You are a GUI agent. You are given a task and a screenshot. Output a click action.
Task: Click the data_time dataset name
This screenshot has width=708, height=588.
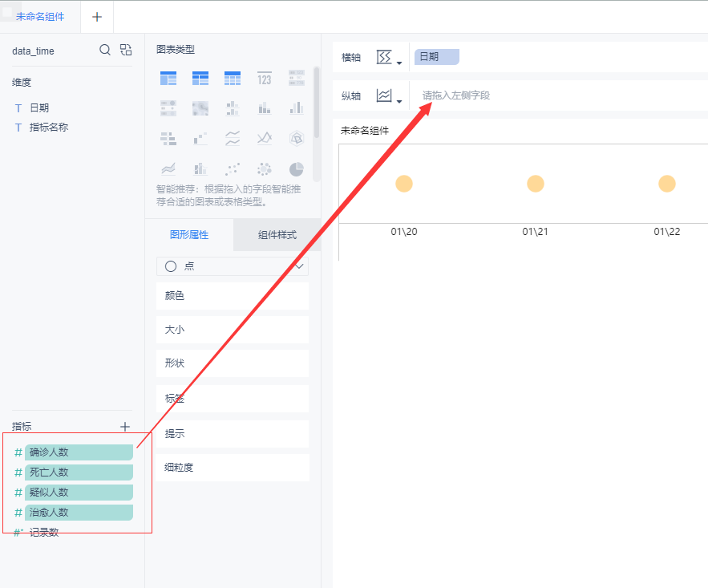pos(34,51)
